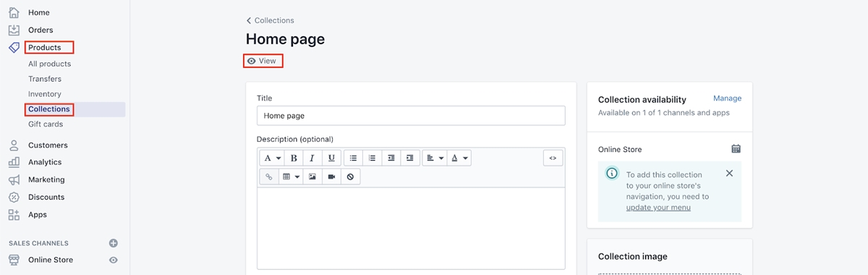Click Manage in Collection availability
The image size is (868, 275).
click(x=727, y=98)
